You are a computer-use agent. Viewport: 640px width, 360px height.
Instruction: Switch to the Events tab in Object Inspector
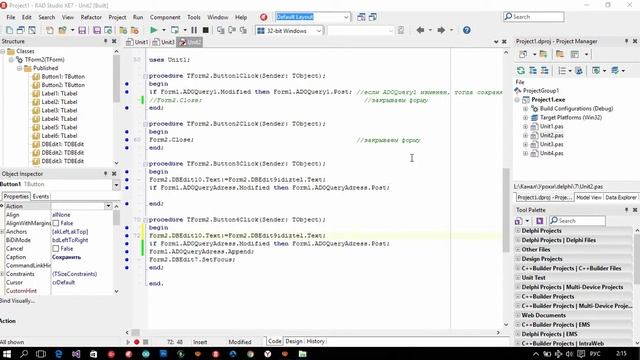coord(40,196)
